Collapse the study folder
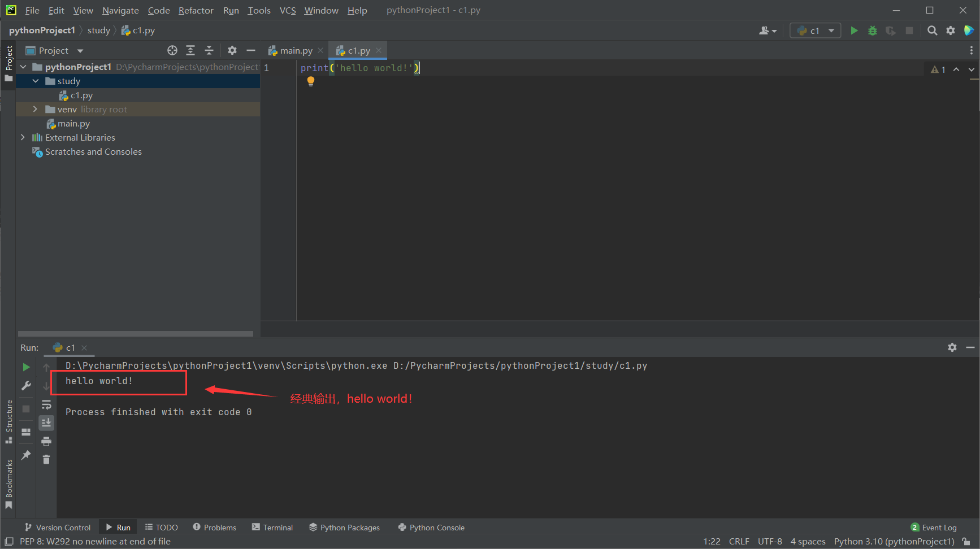This screenshot has width=980, height=549. pos(36,81)
